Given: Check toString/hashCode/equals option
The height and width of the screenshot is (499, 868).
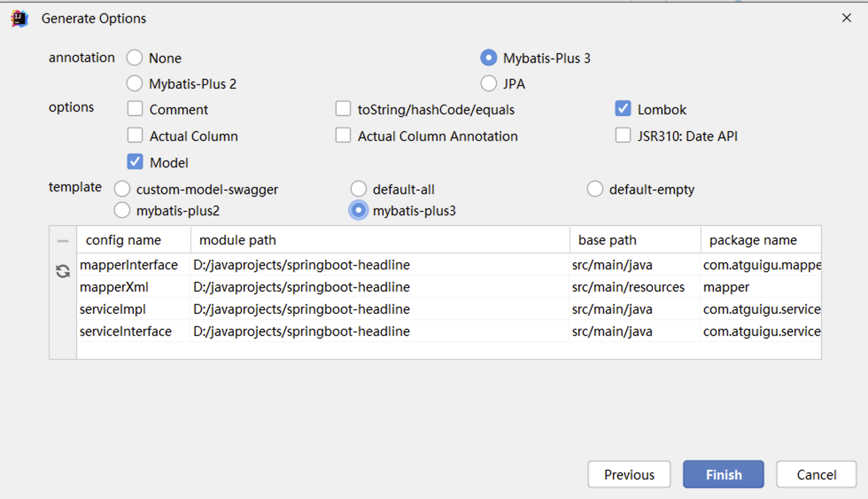Looking at the screenshot, I should coord(343,109).
